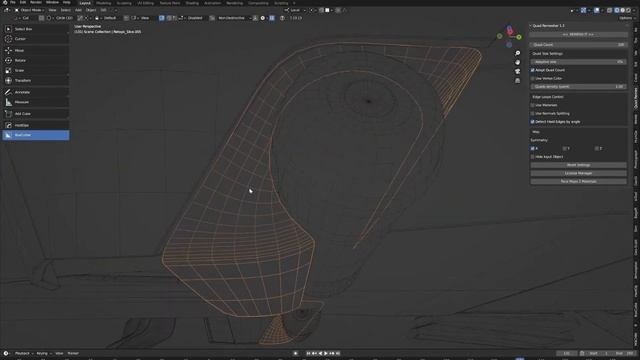The image size is (640, 360).
Task: Toggle Detect Hard Edges by angle
Action: point(532,122)
